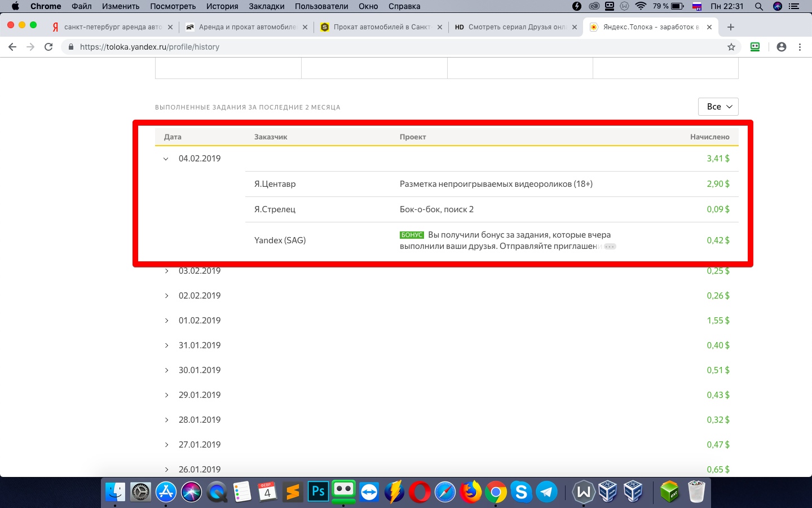Image resolution: width=812 pixels, height=508 pixels.
Task: Expand the 02.02.2019 date row
Action: point(166,296)
